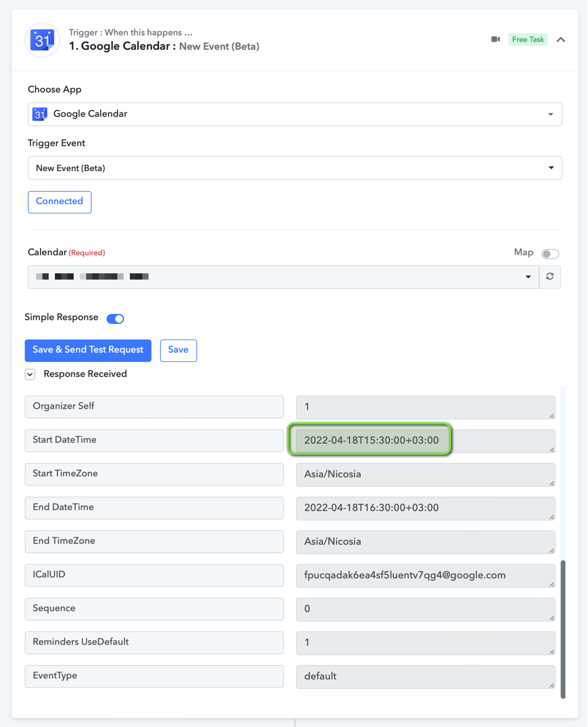Click the Reminders UseDefault label field

154,643
